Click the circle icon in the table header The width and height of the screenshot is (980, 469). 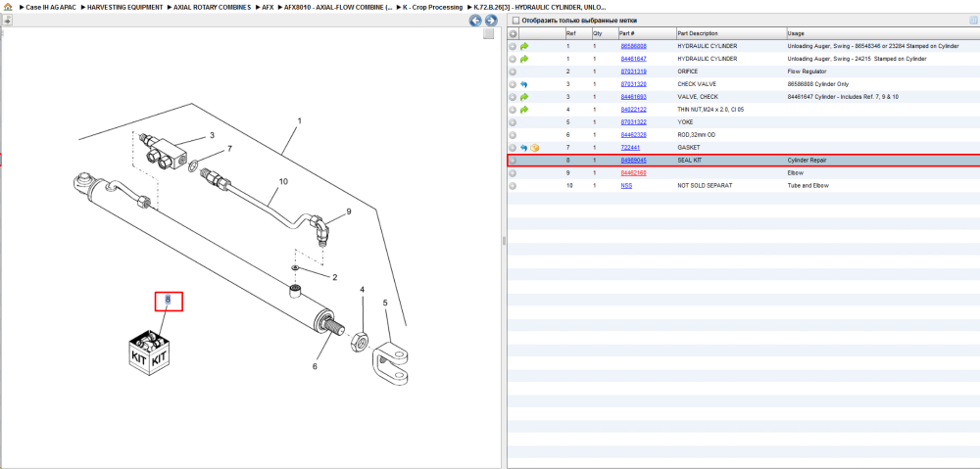point(513,33)
